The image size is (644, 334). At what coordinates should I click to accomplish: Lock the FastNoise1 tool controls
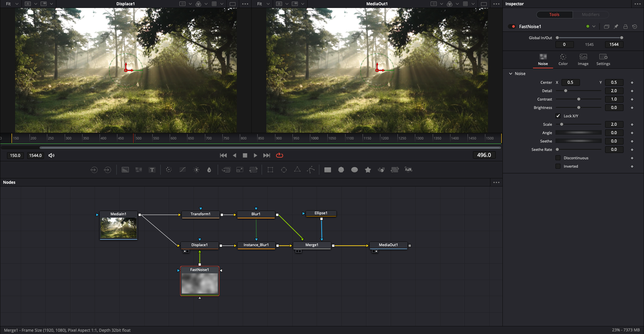tap(625, 27)
